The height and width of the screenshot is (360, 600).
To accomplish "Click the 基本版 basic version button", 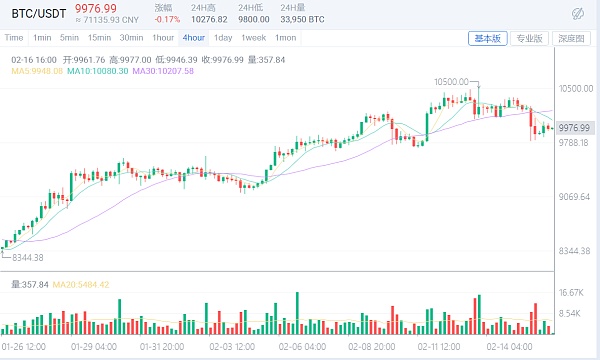I will point(488,38).
